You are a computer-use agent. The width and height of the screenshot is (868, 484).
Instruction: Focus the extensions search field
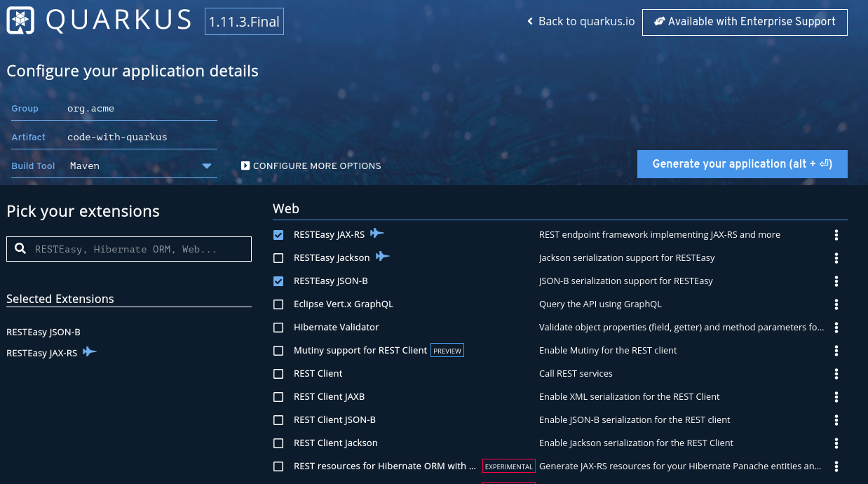129,249
